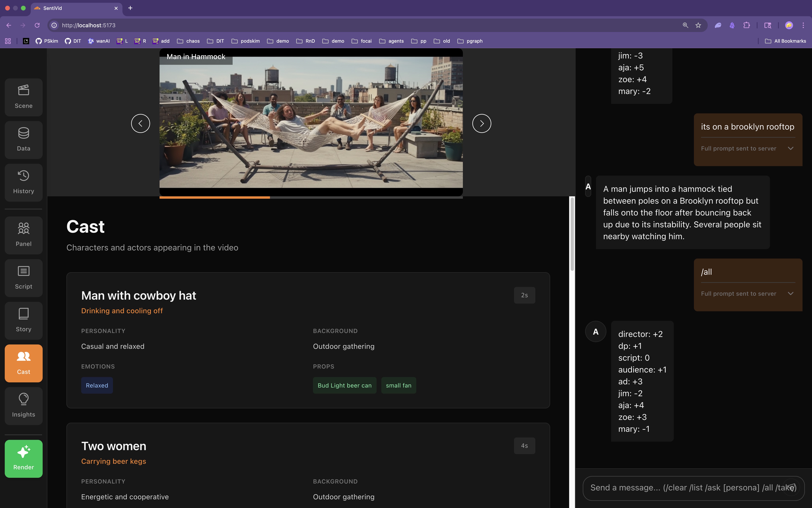Open the Insights lightbulb section

[x=23, y=406]
